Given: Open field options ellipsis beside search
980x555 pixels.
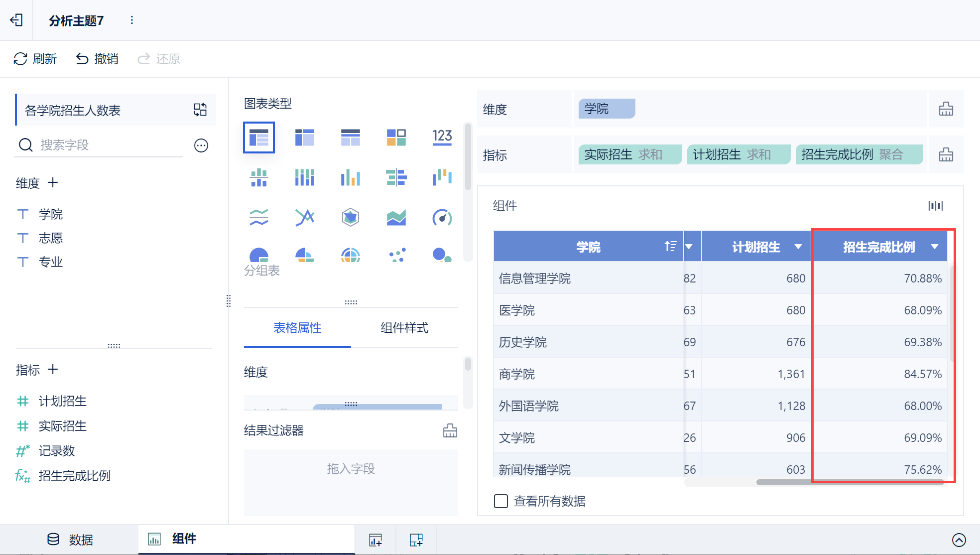Looking at the screenshot, I should coord(201,145).
